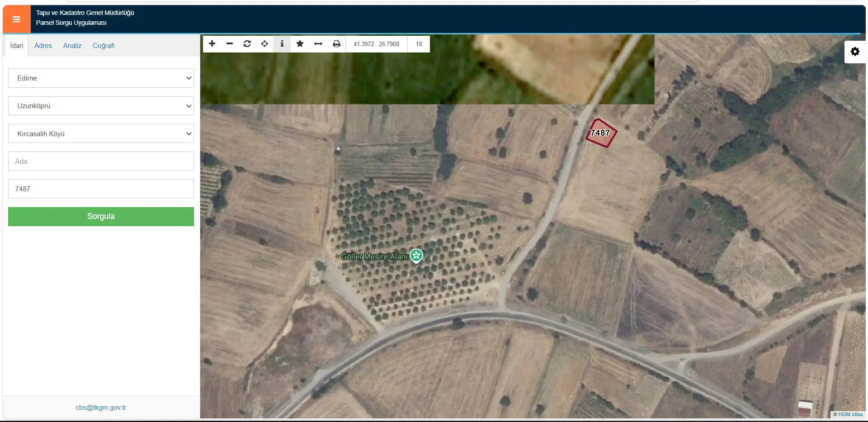Image resolution: width=868 pixels, height=422 pixels.
Task: Open map settings gear
Action: (x=855, y=52)
